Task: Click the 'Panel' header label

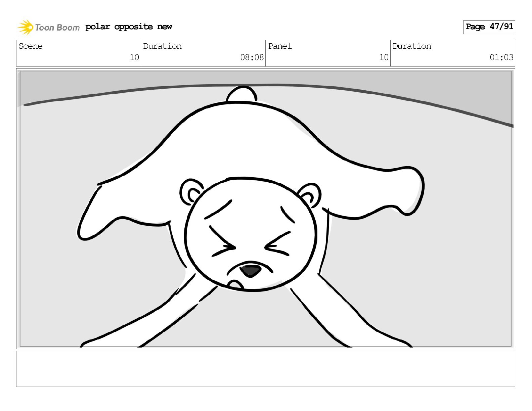Action: tap(280, 46)
